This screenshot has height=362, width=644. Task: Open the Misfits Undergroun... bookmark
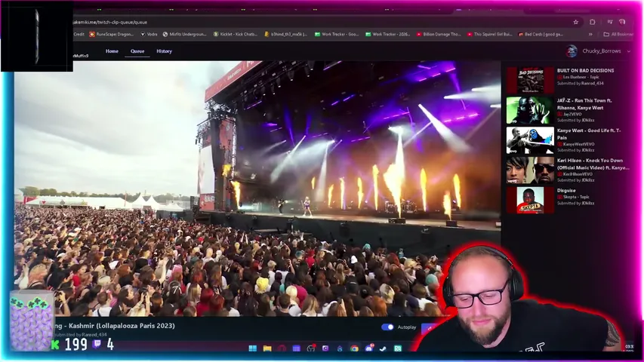tap(184, 35)
